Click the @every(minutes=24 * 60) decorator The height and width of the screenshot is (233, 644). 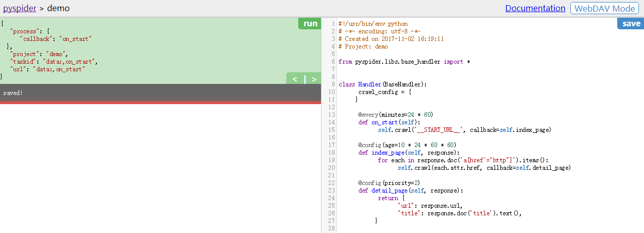click(396, 115)
